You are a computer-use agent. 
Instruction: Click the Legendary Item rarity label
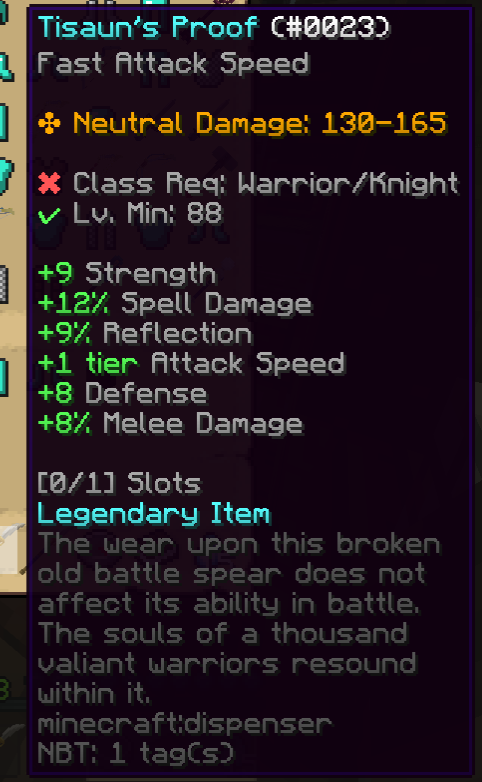pyautogui.click(x=154, y=514)
